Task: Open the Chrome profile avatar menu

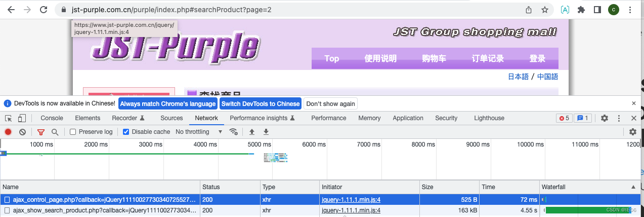Action: 613,10
